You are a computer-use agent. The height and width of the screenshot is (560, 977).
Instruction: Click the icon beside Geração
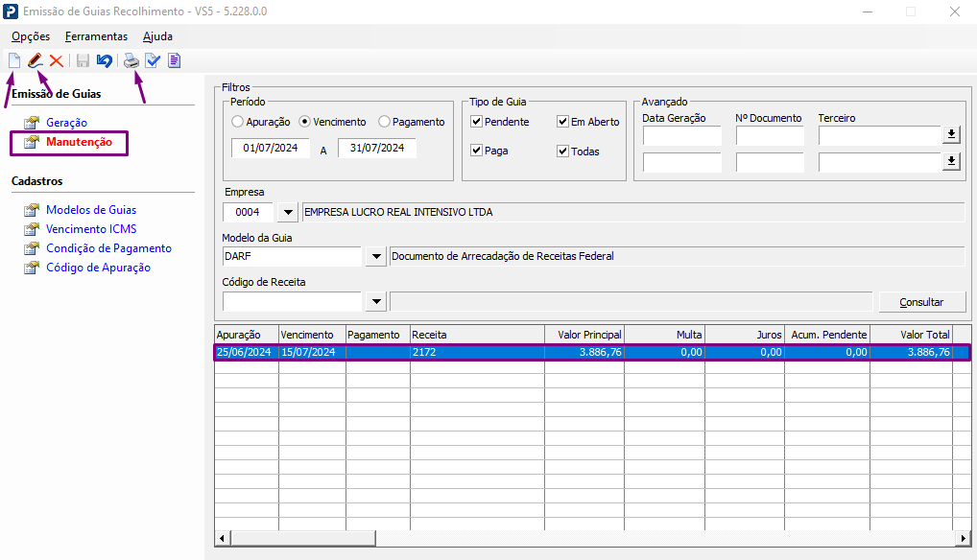[x=32, y=123]
